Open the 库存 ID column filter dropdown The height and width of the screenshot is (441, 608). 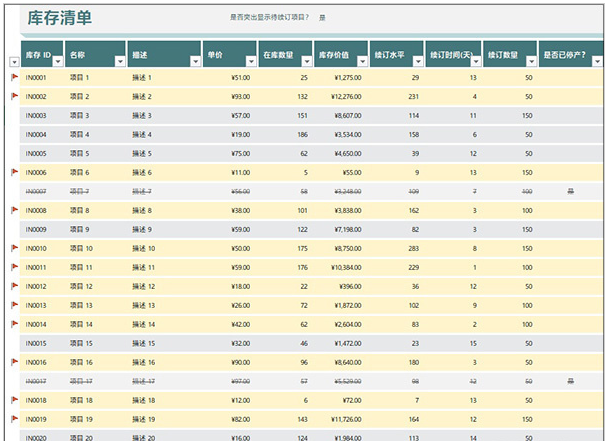pyautogui.click(x=58, y=61)
